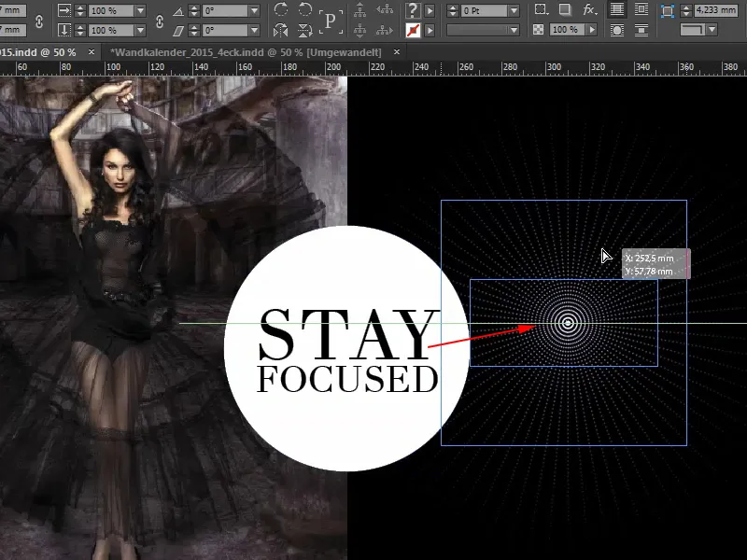Open the rotation angle dropdown
The image size is (747, 560).
pos(254,10)
